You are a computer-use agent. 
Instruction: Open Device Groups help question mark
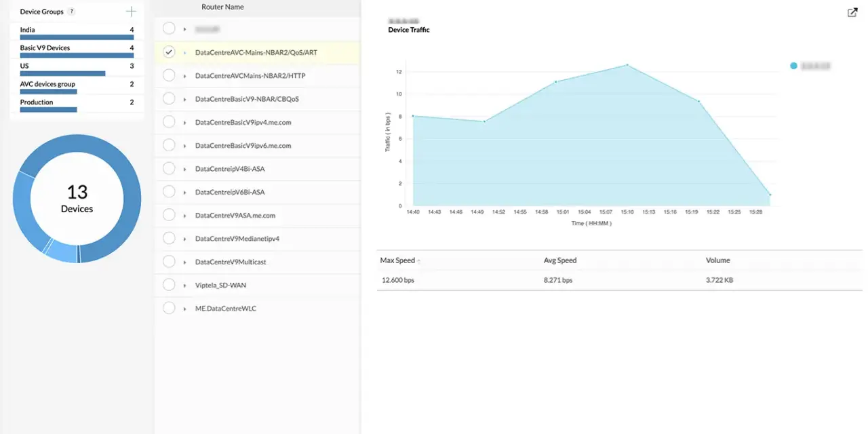[72, 12]
